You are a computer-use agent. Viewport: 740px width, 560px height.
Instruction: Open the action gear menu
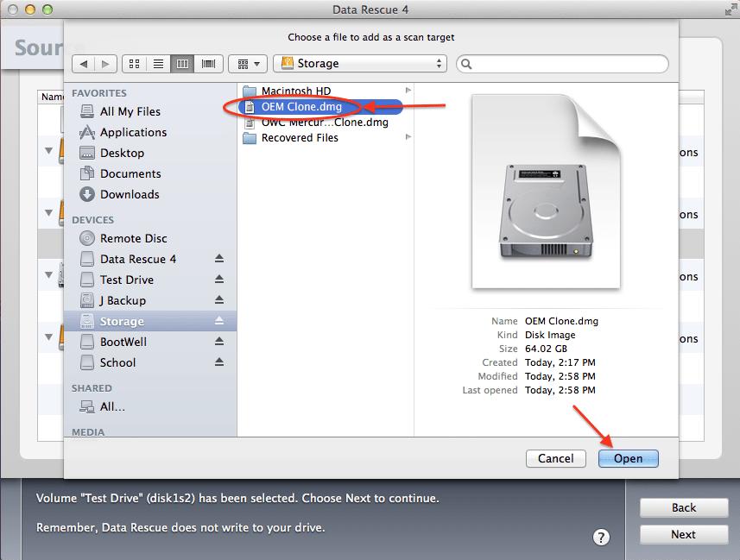(x=246, y=63)
